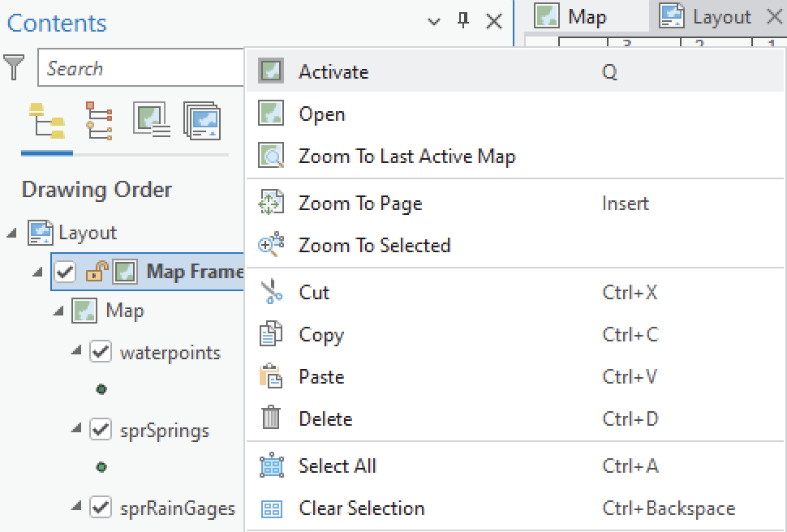This screenshot has width=787, height=532.
Task: Collapse the Map node in the tree
Action: 58,311
